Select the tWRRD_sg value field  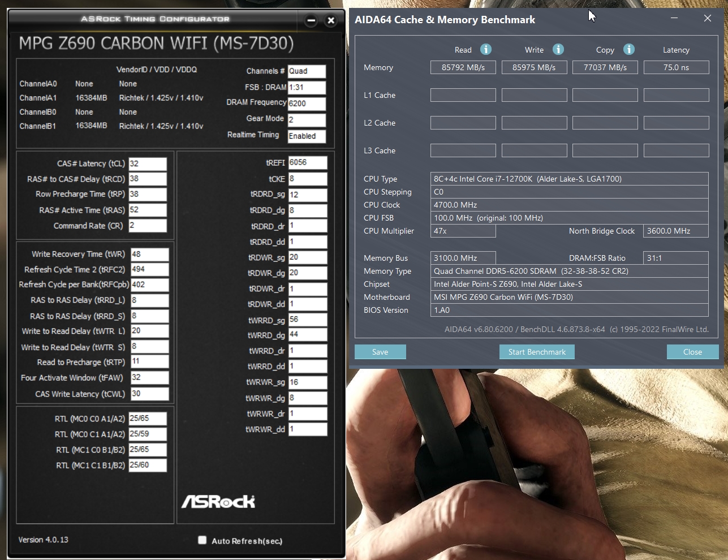tap(308, 320)
